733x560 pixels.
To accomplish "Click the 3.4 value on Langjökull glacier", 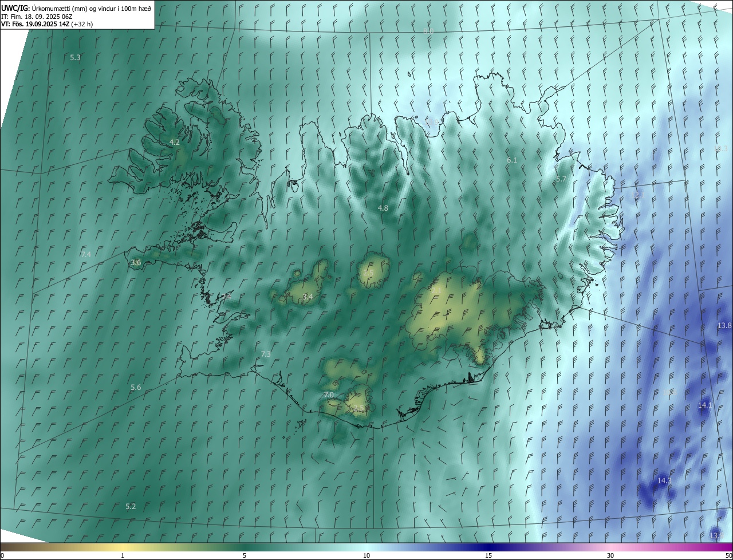I will (308, 297).
